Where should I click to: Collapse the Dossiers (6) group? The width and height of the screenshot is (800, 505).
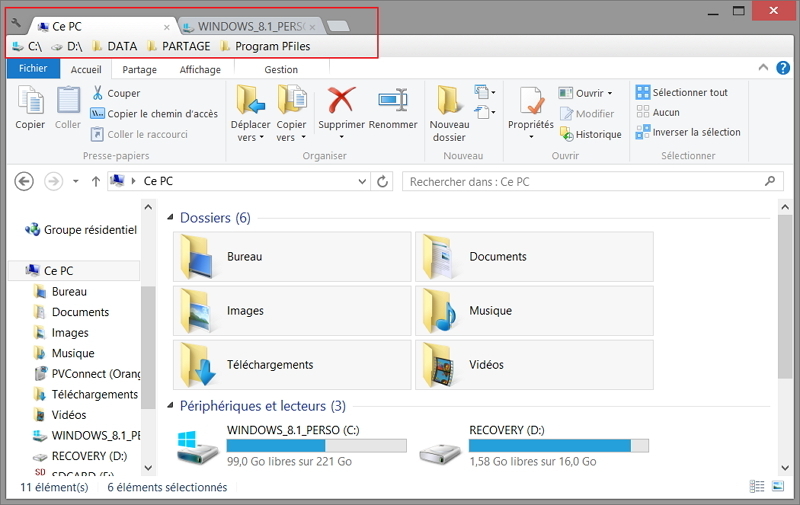click(x=170, y=218)
